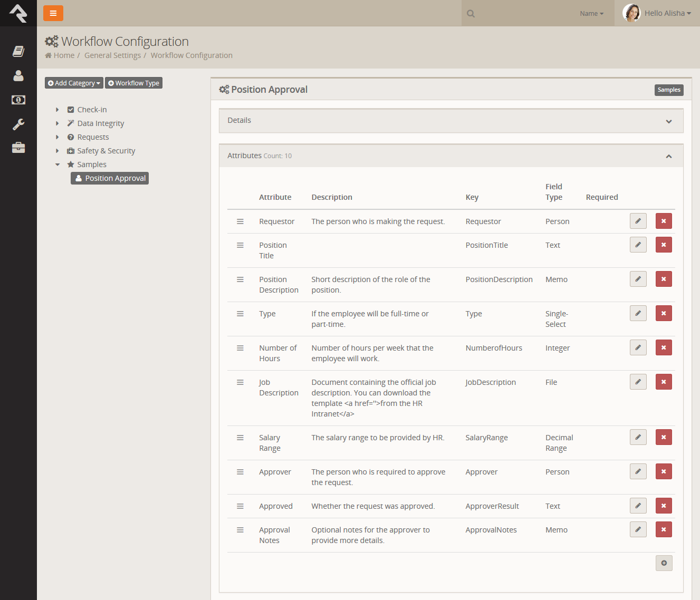Open the book icon in sidebar

click(x=18, y=51)
